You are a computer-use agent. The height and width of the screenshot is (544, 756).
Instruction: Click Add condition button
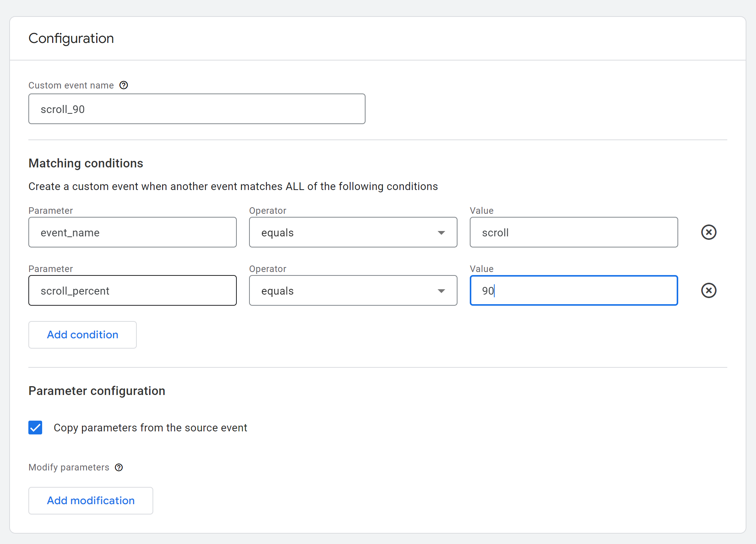click(82, 335)
